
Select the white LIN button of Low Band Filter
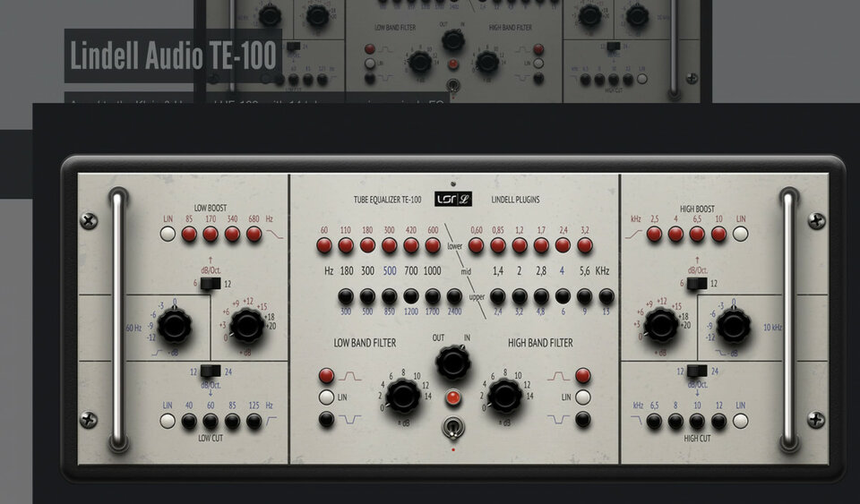326,397
